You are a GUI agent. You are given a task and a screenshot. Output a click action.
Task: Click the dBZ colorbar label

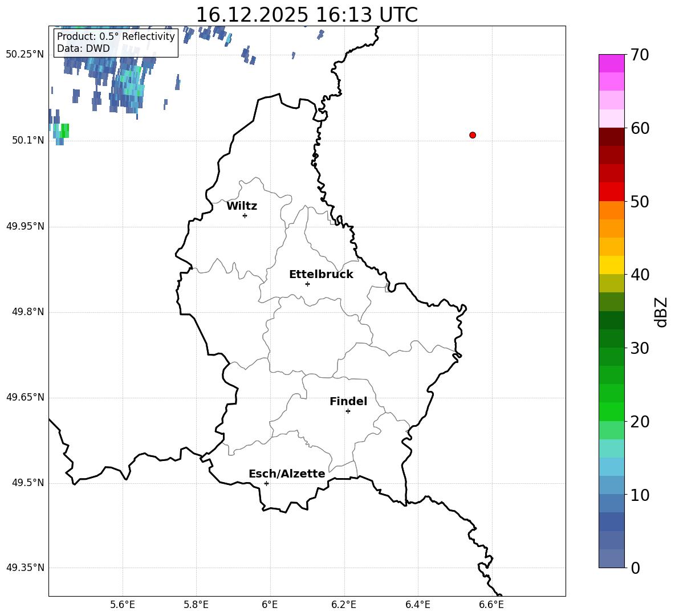click(x=661, y=312)
